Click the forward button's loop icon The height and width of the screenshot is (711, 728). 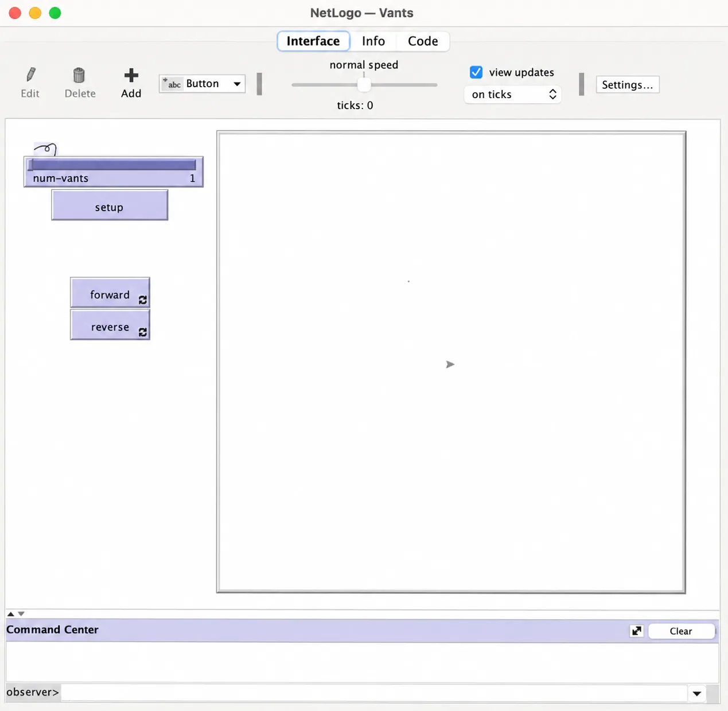tap(142, 300)
